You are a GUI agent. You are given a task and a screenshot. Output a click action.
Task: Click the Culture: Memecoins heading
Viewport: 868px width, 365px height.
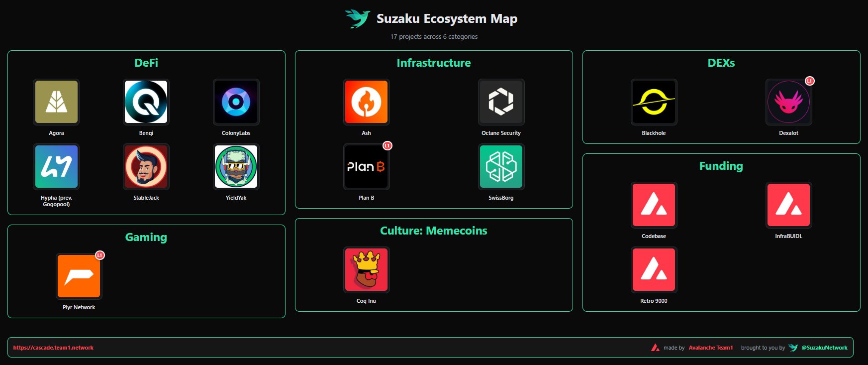coord(434,231)
